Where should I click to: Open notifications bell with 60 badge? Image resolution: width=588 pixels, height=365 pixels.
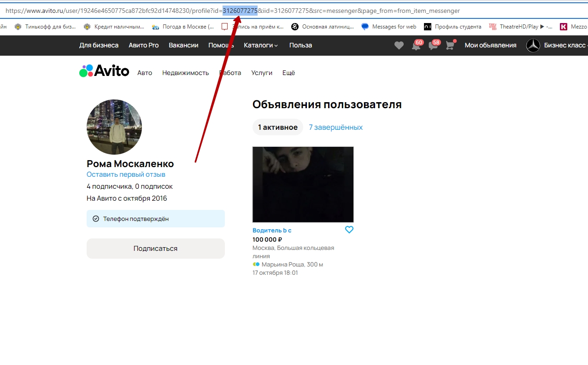(x=416, y=45)
